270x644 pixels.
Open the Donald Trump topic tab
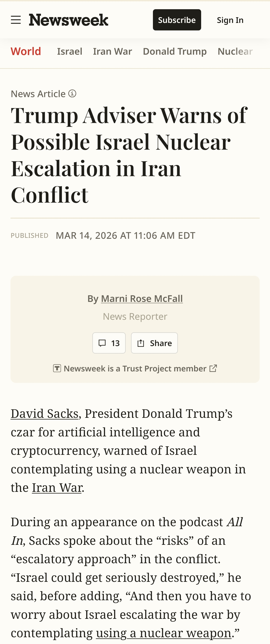[174, 51]
